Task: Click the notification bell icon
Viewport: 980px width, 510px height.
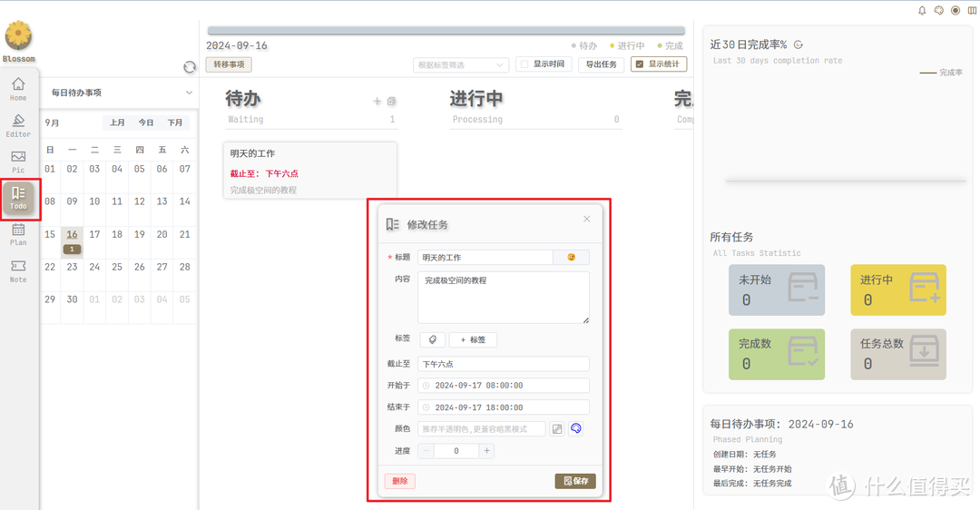Action: [922, 11]
